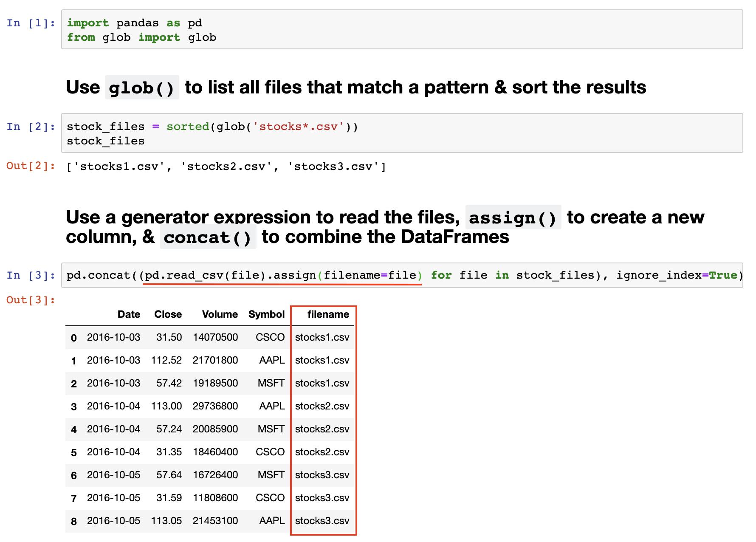Click Volume value 29736800
This screenshot has width=756, height=542.
(x=215, y=406)
